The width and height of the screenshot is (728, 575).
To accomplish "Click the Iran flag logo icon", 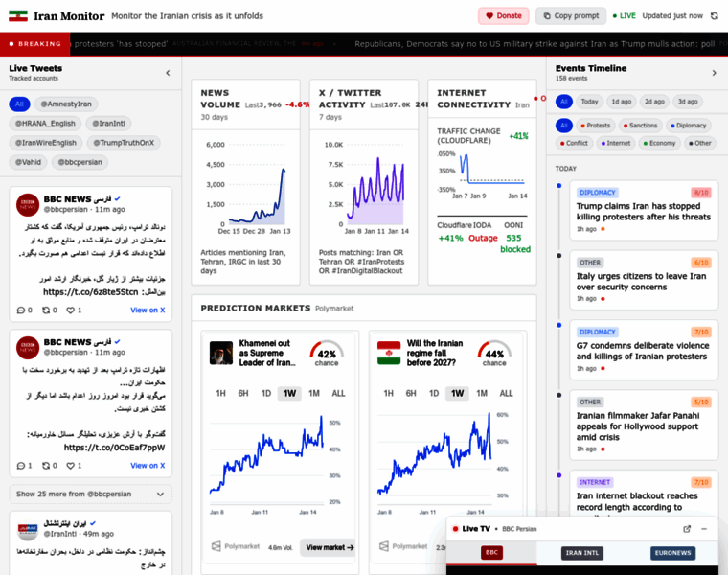I will tap(18, 15).
